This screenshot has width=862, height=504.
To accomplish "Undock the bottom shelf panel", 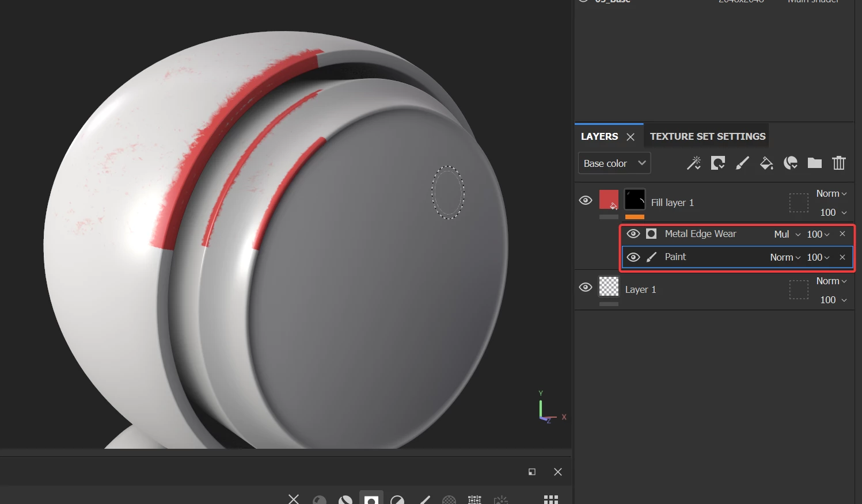I will click(532, 472).
